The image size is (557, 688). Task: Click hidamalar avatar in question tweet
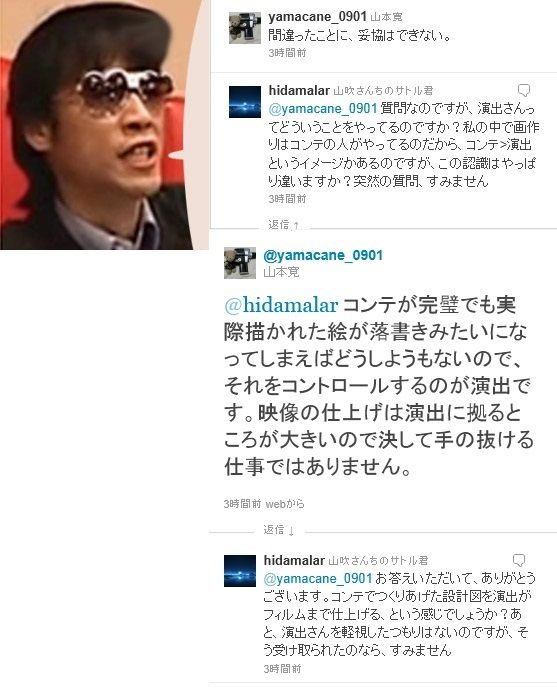tap(244, 102)
